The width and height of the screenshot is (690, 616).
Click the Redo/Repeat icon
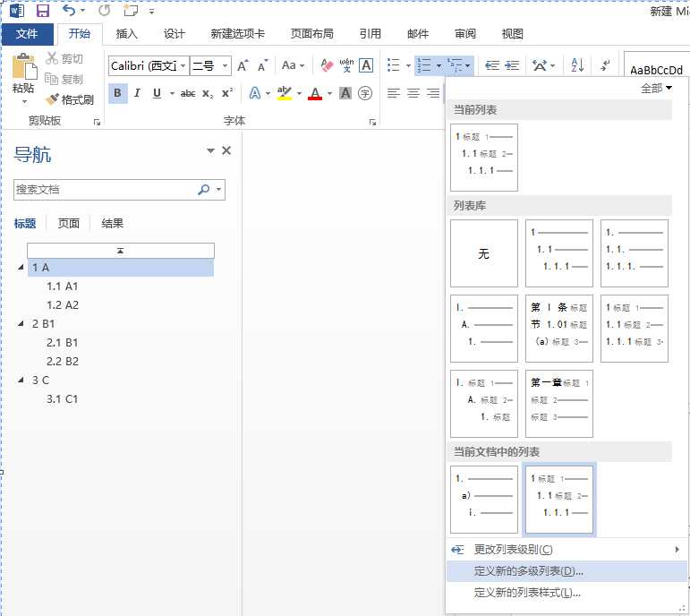pyautogui.click(x=105, y=10)
